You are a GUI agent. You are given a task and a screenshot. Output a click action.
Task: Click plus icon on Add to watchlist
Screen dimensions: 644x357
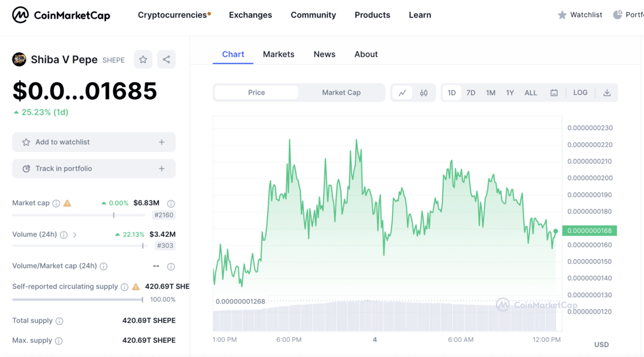coord(162,142)
